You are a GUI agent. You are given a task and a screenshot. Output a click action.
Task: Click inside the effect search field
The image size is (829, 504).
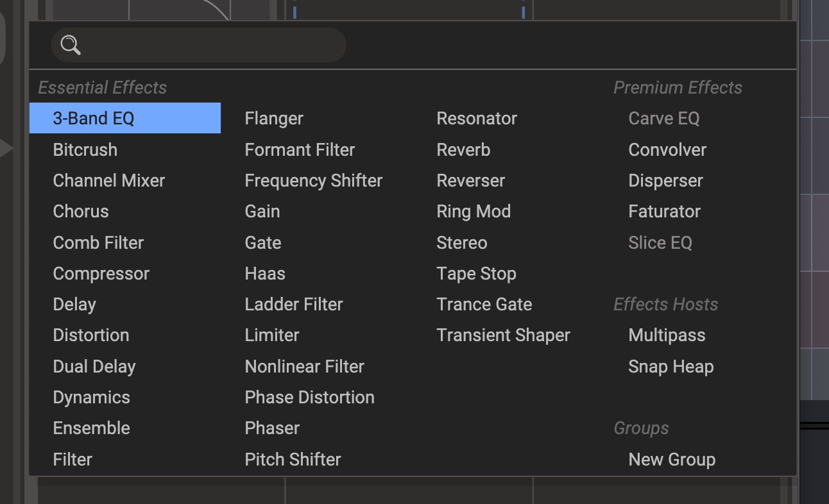click(212, 45)
